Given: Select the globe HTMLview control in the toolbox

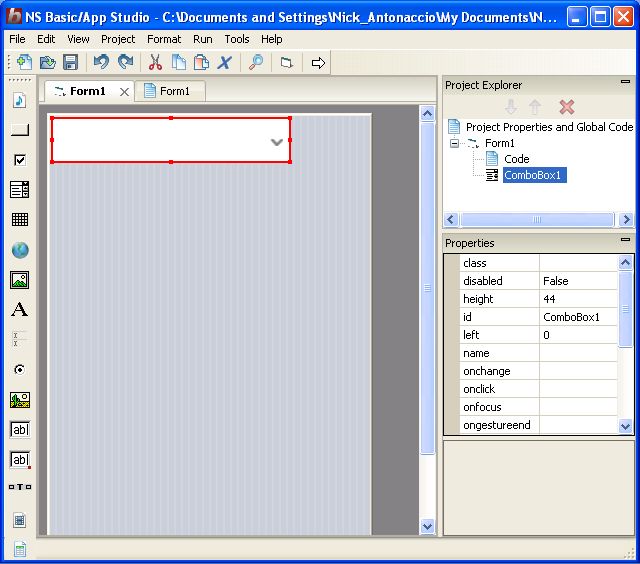Looking at the screenshot, I should [20, 250].
